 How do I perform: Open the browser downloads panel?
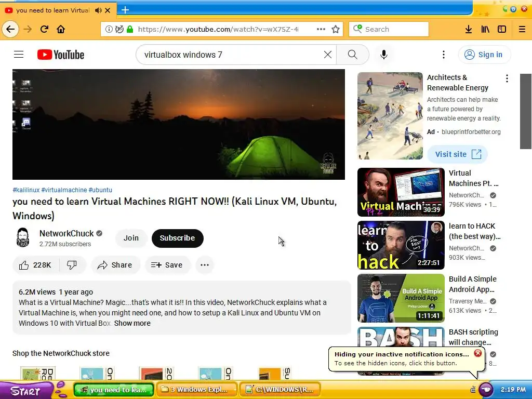469,29
